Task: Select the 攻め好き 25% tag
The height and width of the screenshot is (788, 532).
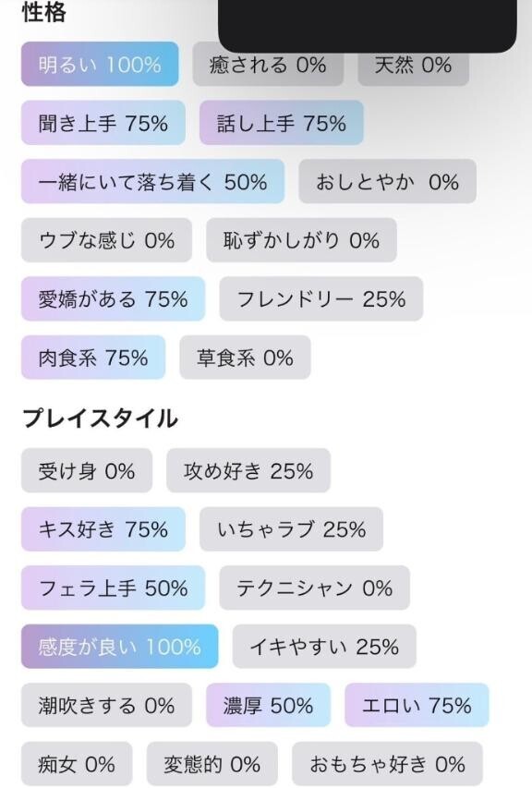Action: coord(248,470)
